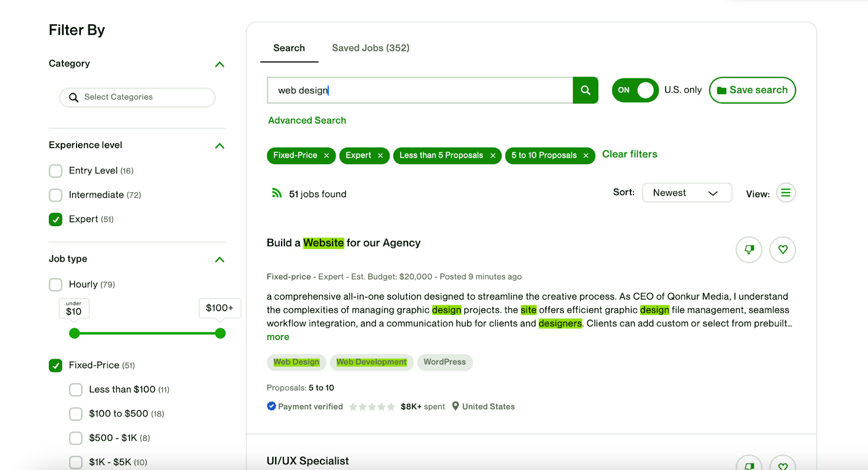
Task: Click the Payment verified badge icon
Action: point(271,406)
